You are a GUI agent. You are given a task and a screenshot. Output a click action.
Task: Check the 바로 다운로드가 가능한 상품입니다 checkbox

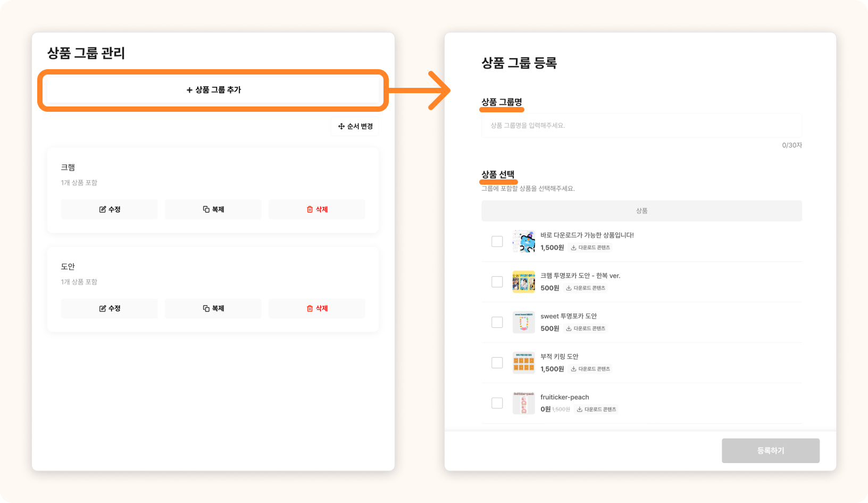point(497,242)
